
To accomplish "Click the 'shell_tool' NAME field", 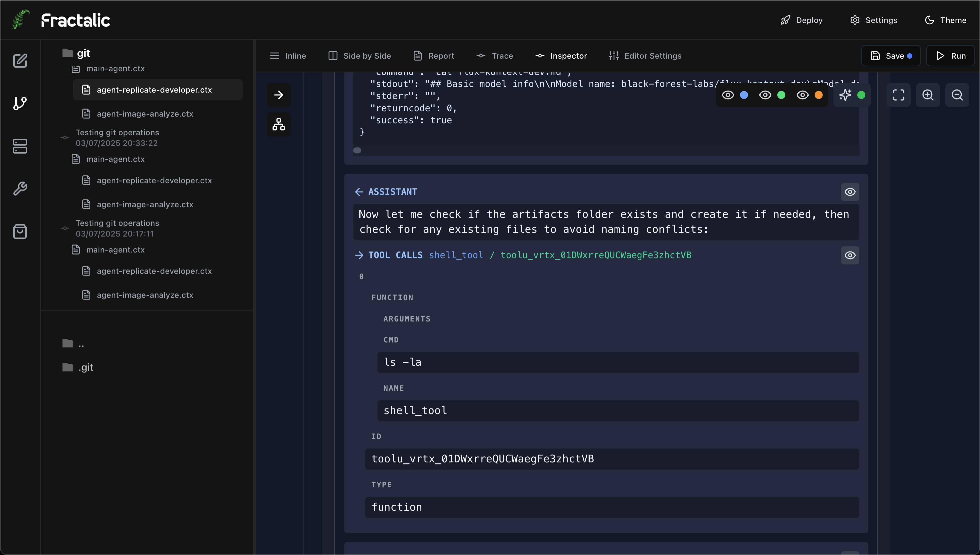I will tap(618, 410).
